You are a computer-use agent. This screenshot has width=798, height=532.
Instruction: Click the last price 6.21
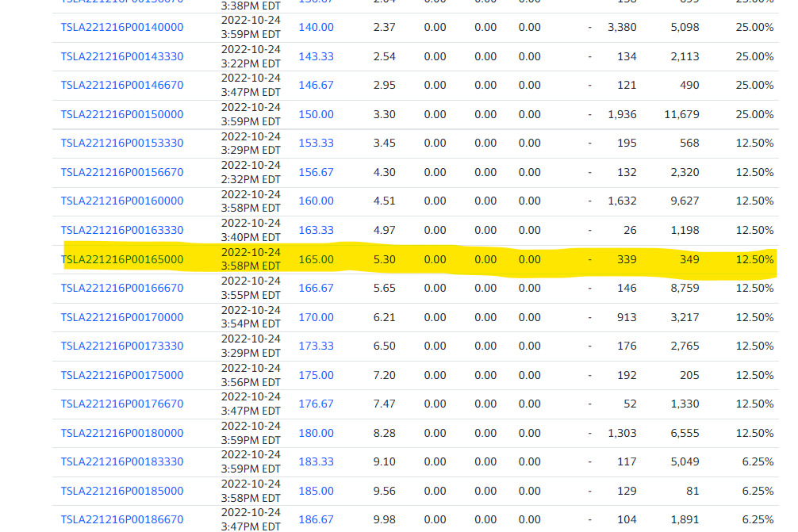[x=384, y=317]
